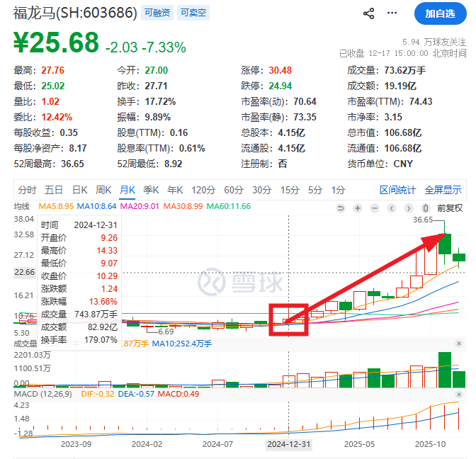Screen dimensions: 476x459
Task: Click the chart reset/undo icon
Action: click(x=341, y=208)
